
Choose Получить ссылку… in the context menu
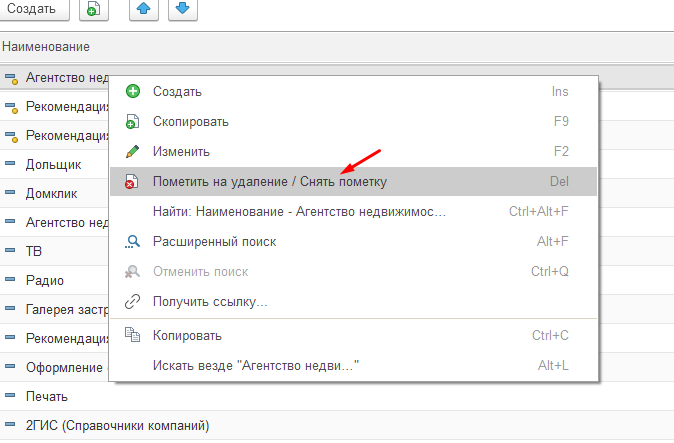353,302
